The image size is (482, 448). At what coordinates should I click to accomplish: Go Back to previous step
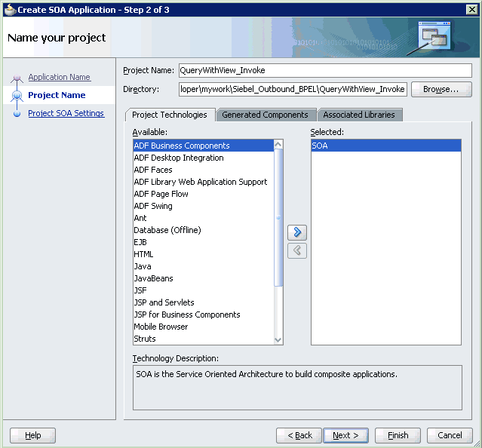[299, 435]
